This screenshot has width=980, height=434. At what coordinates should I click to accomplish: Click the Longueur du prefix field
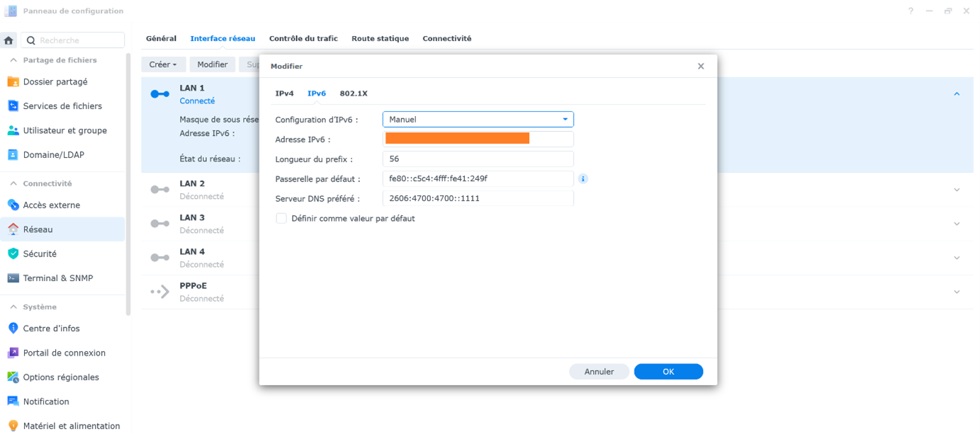pyautogui.click(x=478, y=159)
